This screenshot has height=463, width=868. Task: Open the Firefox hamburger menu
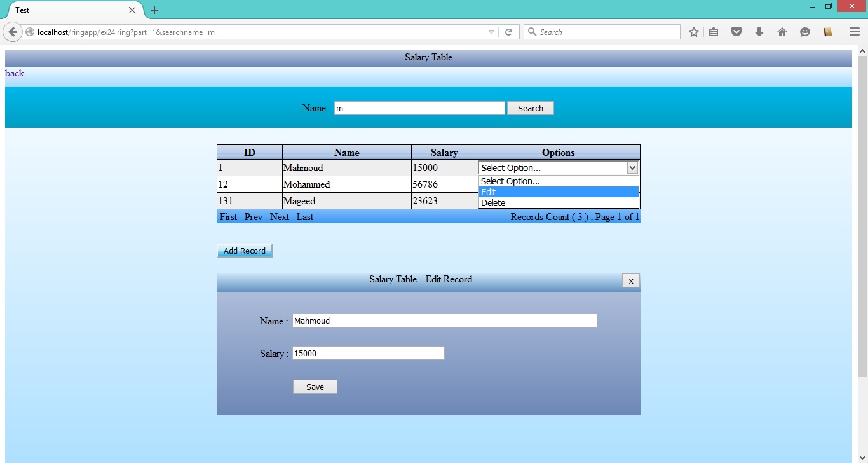(854, 31)
